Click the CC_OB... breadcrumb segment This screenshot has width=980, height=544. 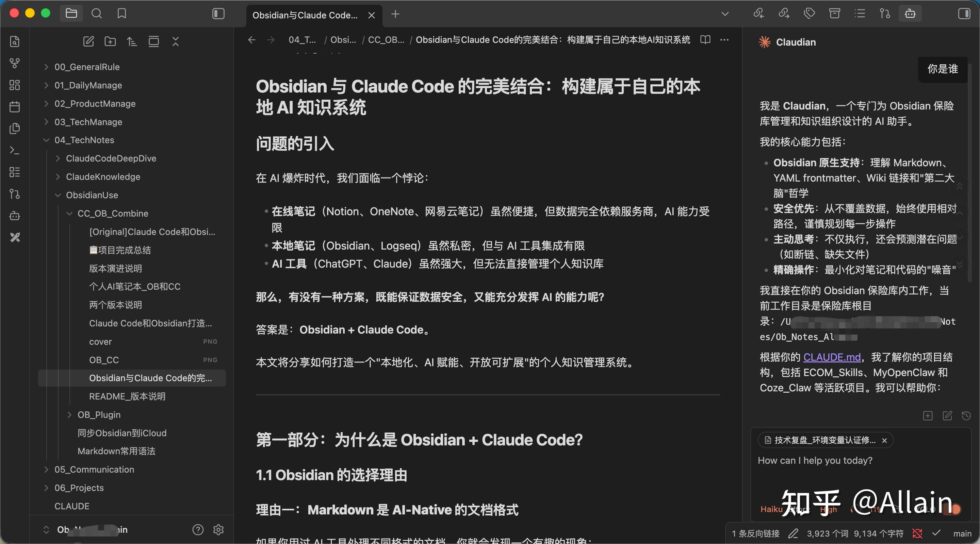(x=386, y=39)
